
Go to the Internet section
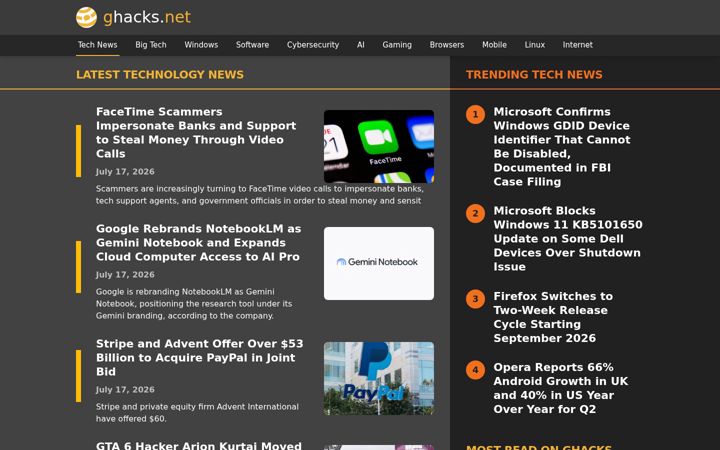click(578, 45)
